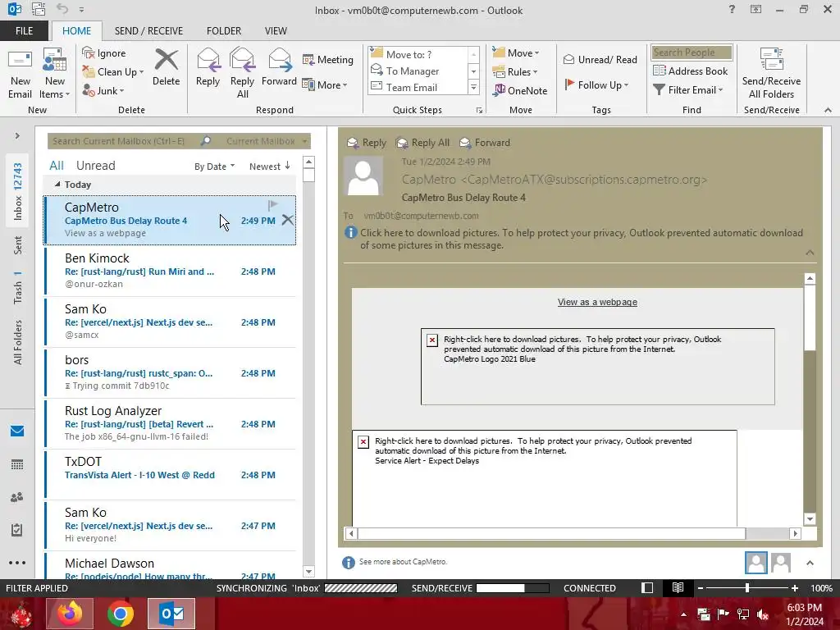Choose the To Manager quick step
This screenshot has height=630, width=840.
click(x=418, y=71)
